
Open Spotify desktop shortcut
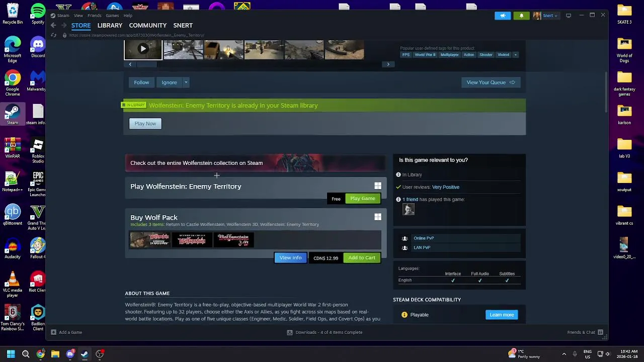pyautogui.click(x=38, y=13)
